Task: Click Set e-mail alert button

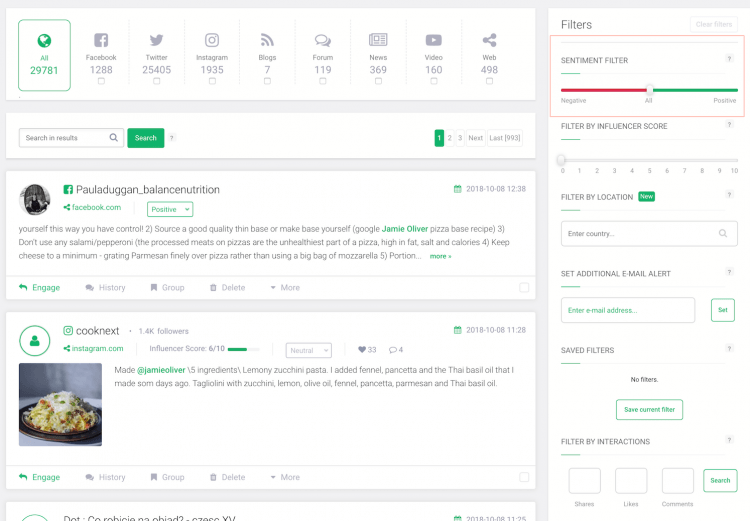Action: 723,310
